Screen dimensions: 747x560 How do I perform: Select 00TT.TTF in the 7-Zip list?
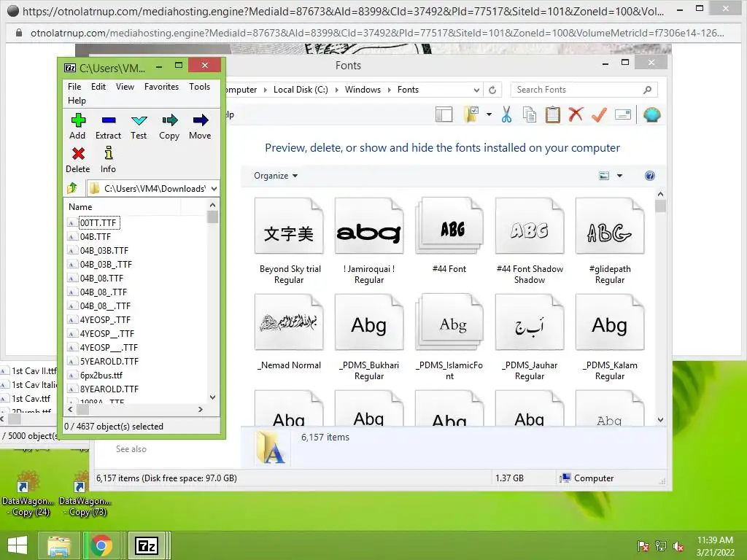[x=98, y=223]
